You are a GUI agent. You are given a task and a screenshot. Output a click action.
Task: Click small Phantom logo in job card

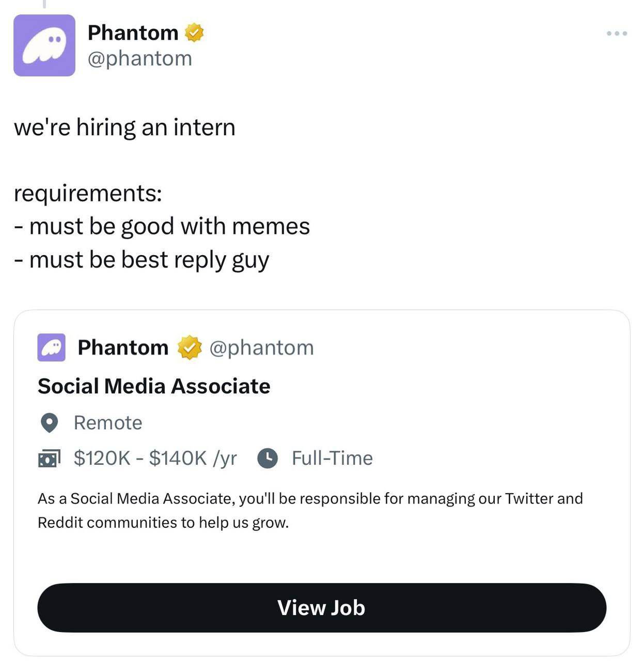tap(51, 348)
